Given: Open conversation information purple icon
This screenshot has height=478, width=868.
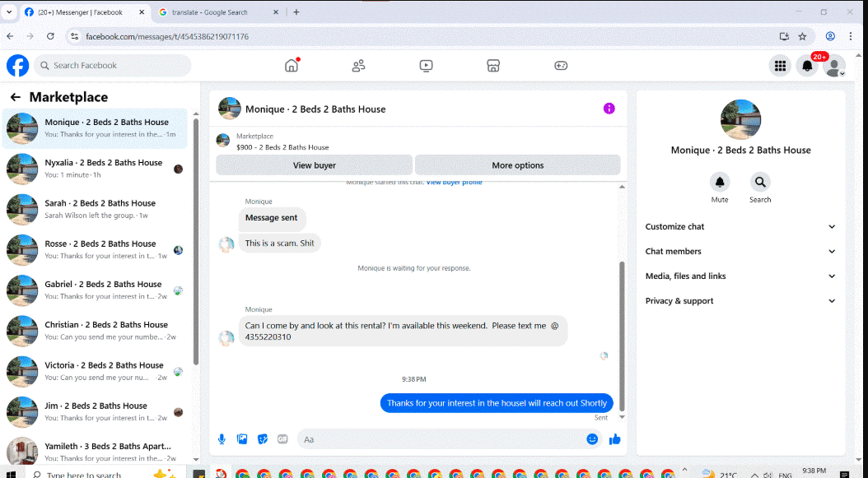Looking at the screenshot, I should pyautogui.click(x=609, y=109).
